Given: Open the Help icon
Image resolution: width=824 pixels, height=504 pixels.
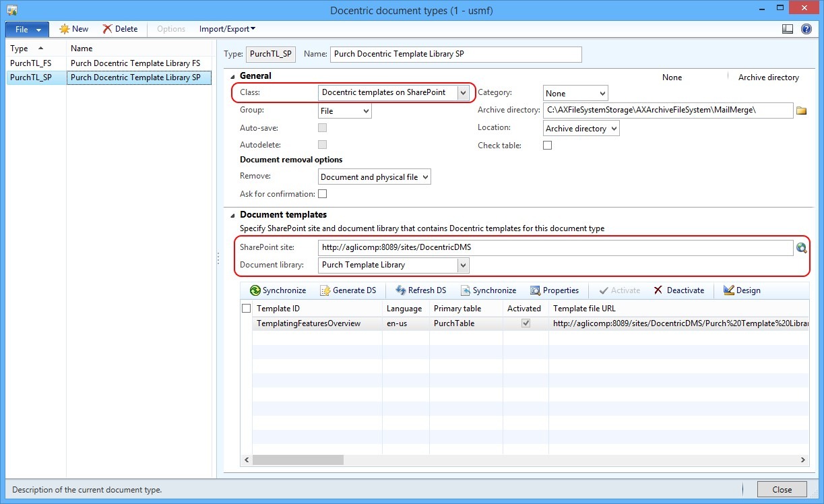Looking at the screenshot, I should (806, 29).
